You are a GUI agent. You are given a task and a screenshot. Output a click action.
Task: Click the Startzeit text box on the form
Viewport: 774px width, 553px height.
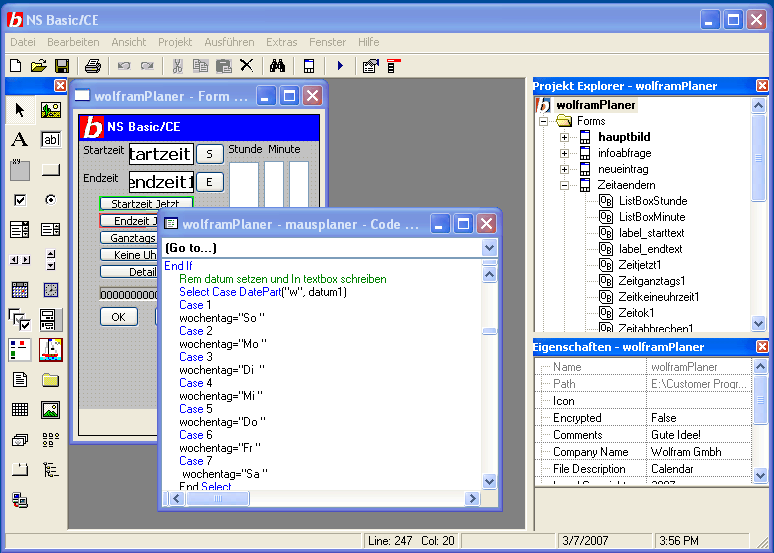point(161,154)
